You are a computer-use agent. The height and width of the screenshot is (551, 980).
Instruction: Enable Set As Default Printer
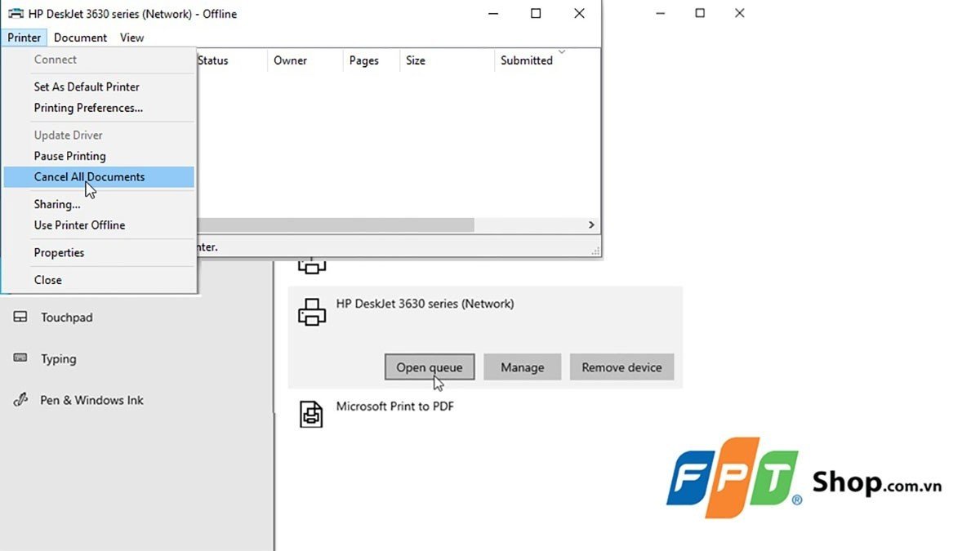pyautogui.click(x=86, y=87)
